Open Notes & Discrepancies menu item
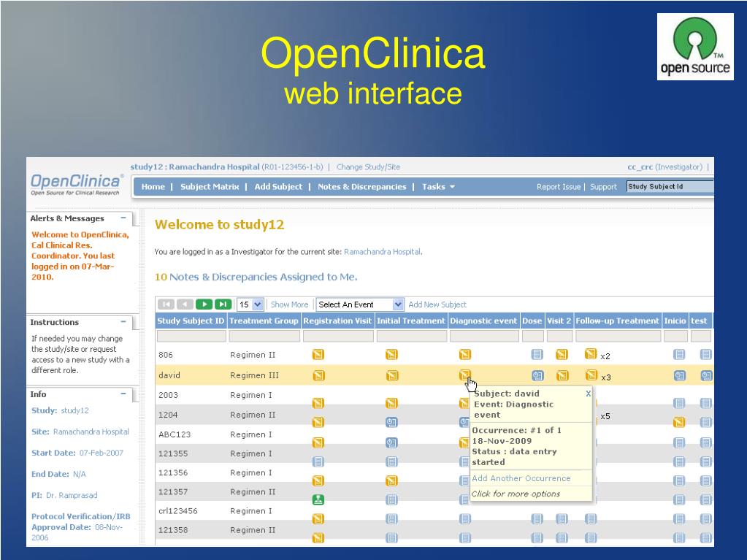 tap(362, 187)
